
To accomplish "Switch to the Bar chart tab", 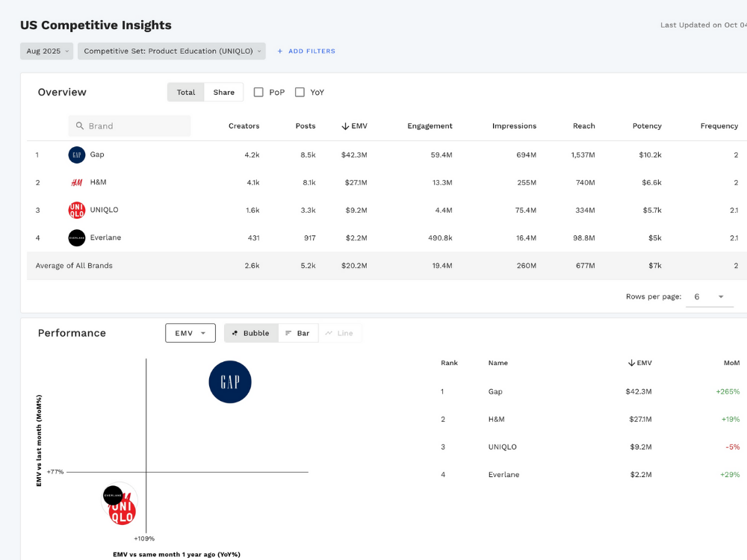I will tap(298, 333).
